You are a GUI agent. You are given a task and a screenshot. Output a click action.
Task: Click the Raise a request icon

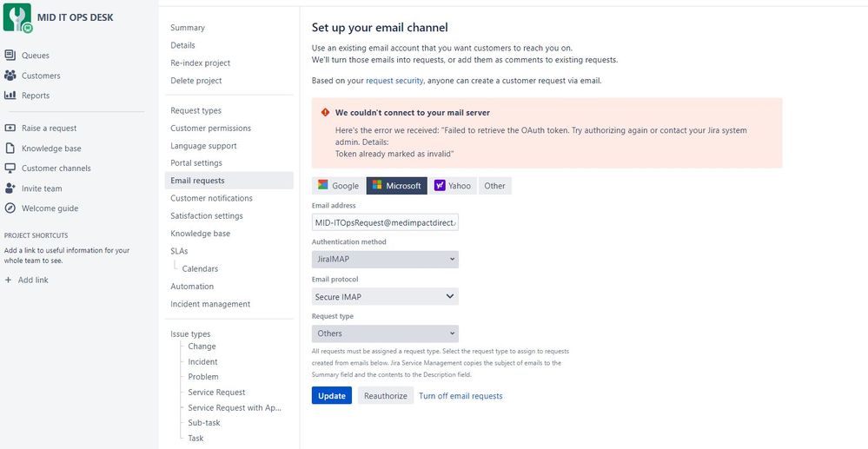[x=10, y=129]
